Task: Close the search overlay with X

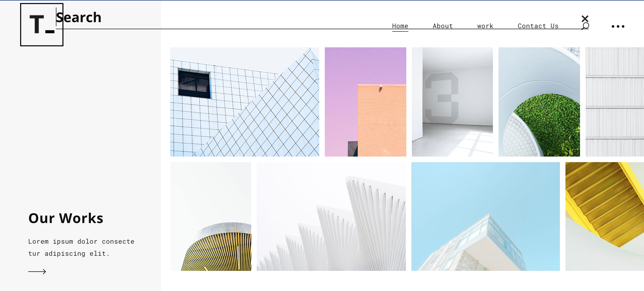Action: pos(585,19)
